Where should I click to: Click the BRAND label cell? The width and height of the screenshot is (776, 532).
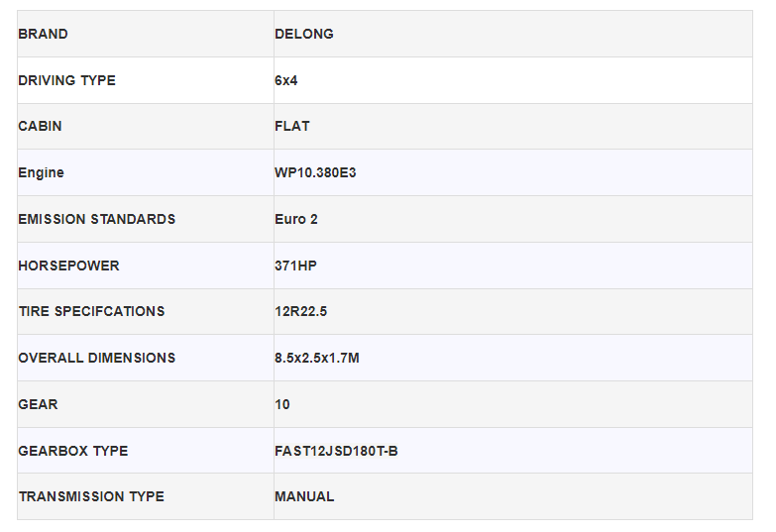tap(44, 34)
